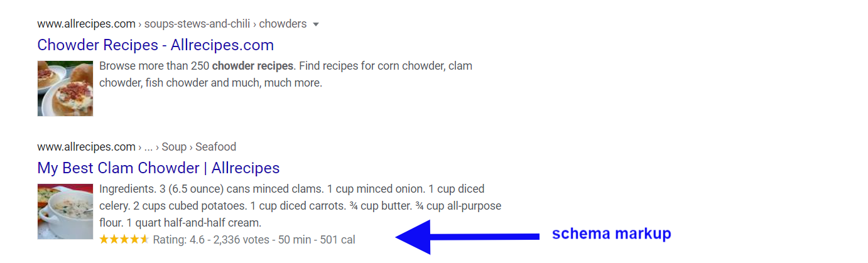Open the dropdown arrow beside chowders breadcrumb
868x263 pixels.
316,24
